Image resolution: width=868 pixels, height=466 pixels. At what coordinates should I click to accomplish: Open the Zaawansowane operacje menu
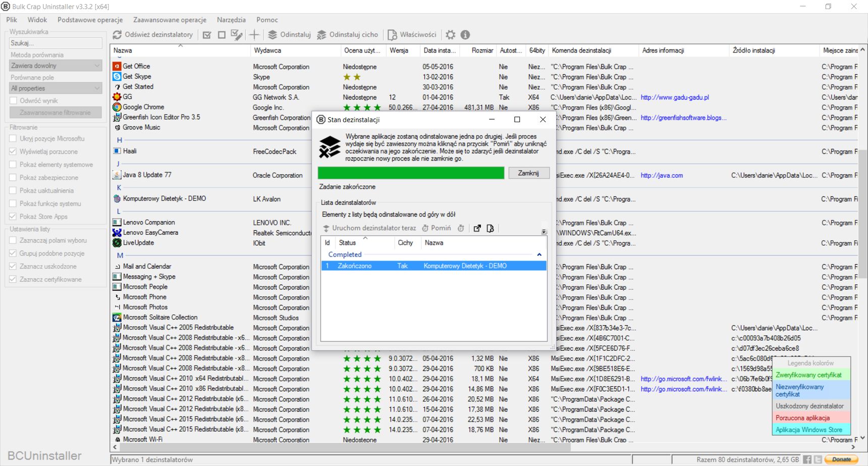170,20
